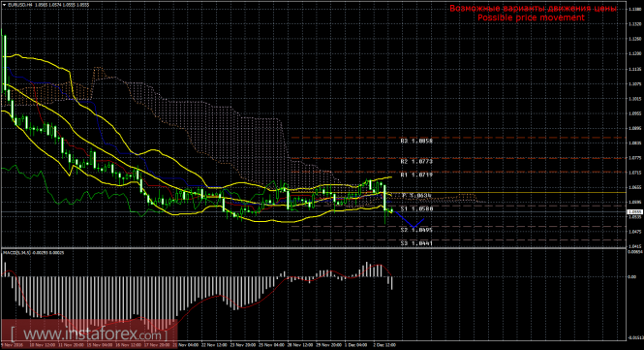Select the S1 1.0580 support label
The image size is (644, 350).
pyautogui.click(x=416, y=208)
